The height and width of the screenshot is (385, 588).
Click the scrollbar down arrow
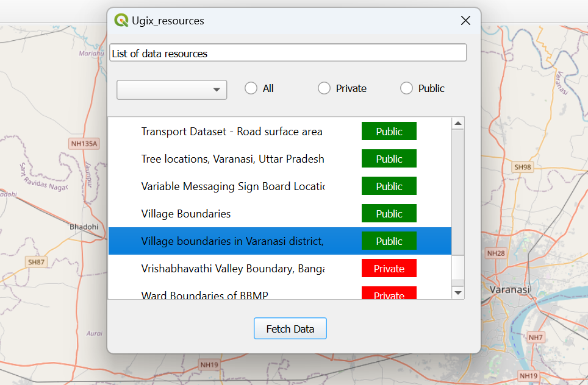(x=457, y=294)
